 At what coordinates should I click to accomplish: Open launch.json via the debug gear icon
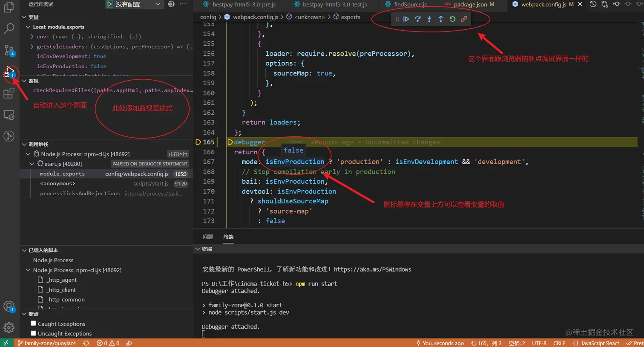point(171,4)
